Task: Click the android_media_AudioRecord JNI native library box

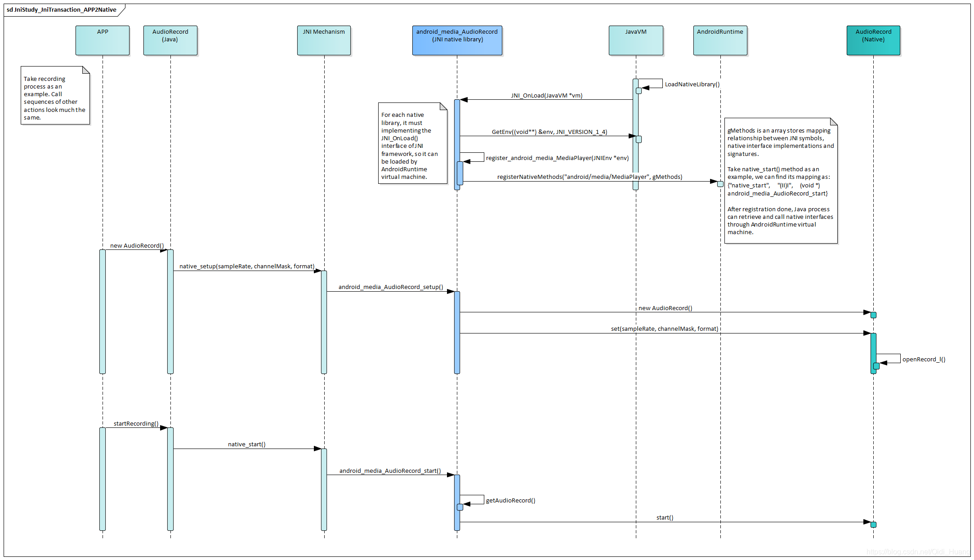Action: click(x=457, y=40)
